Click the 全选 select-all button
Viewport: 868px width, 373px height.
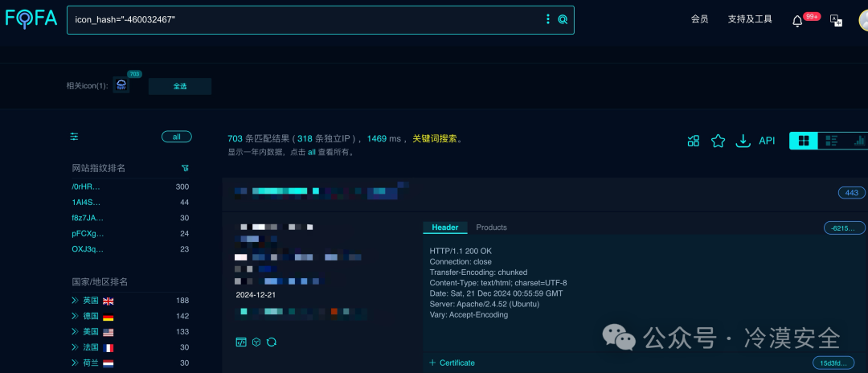[180, 86]
